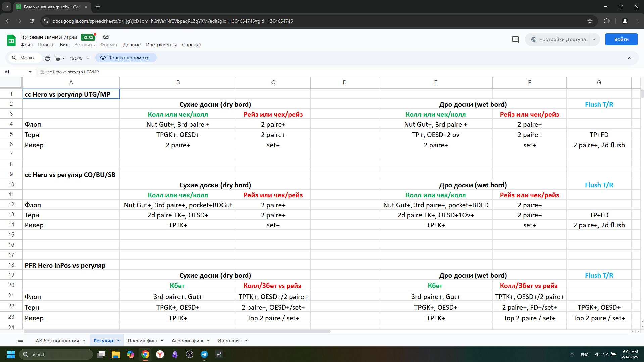The height and width of the screenshot is (362, 644).
Task: Click the Настройки Доступа button
Action: pyautogui.click(x=558, y=40)
